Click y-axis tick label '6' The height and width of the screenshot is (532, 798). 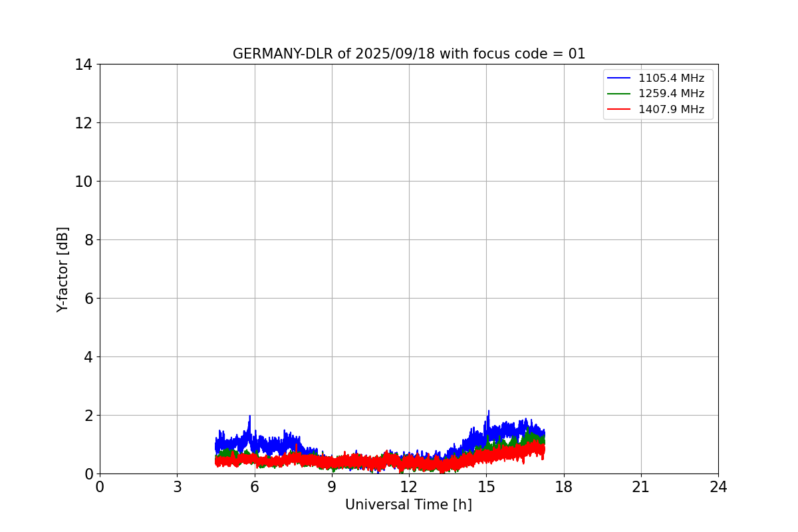(x=88, y=299)
